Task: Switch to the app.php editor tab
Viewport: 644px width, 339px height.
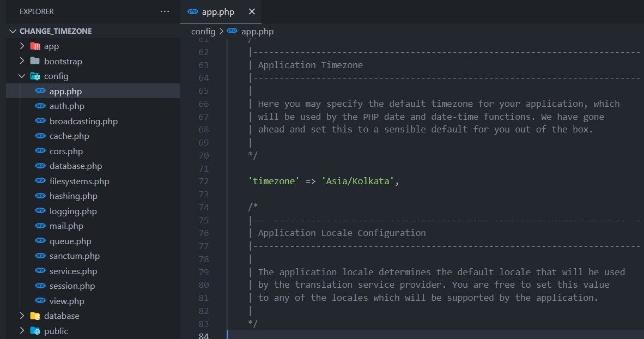Action: (218, 11)
